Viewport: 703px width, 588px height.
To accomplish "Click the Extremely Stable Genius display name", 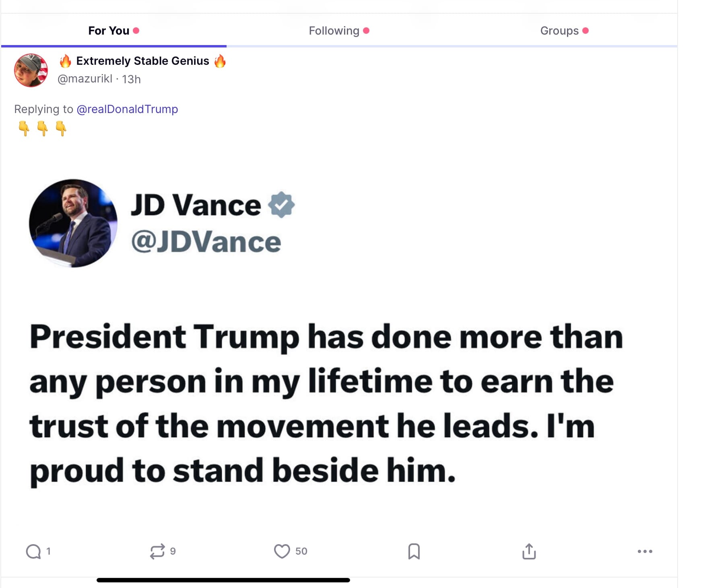I will [142, 61].
